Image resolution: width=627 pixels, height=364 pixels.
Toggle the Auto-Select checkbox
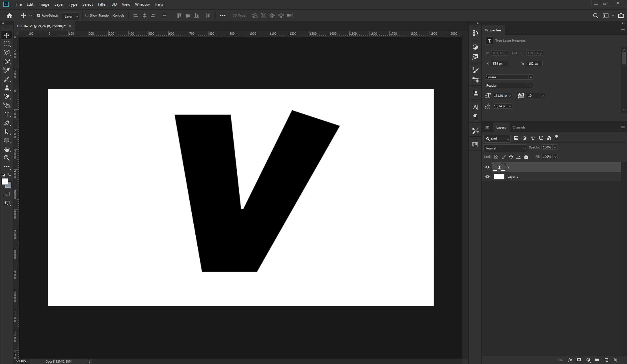[x=38, y=16]
